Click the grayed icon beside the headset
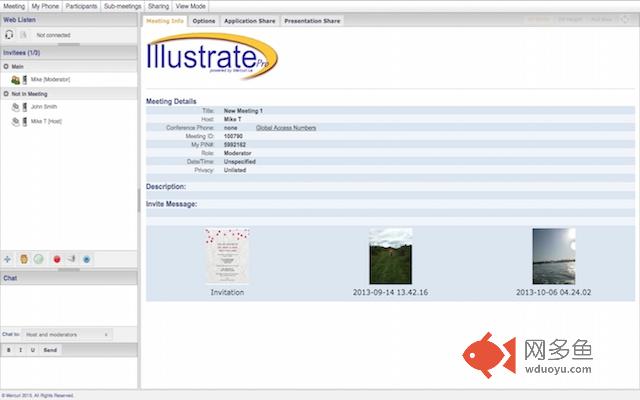Viewport: 640px width, 400px height. (23, 35)
